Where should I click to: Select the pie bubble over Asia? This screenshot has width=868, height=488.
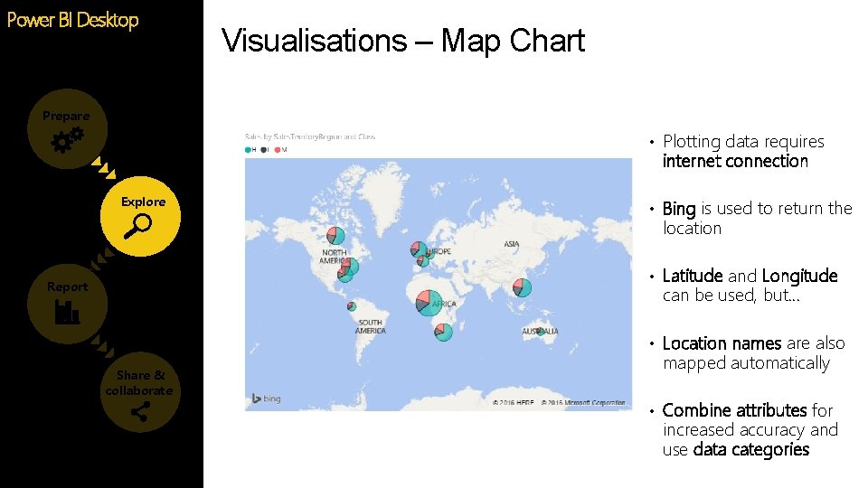pos(522,287)
